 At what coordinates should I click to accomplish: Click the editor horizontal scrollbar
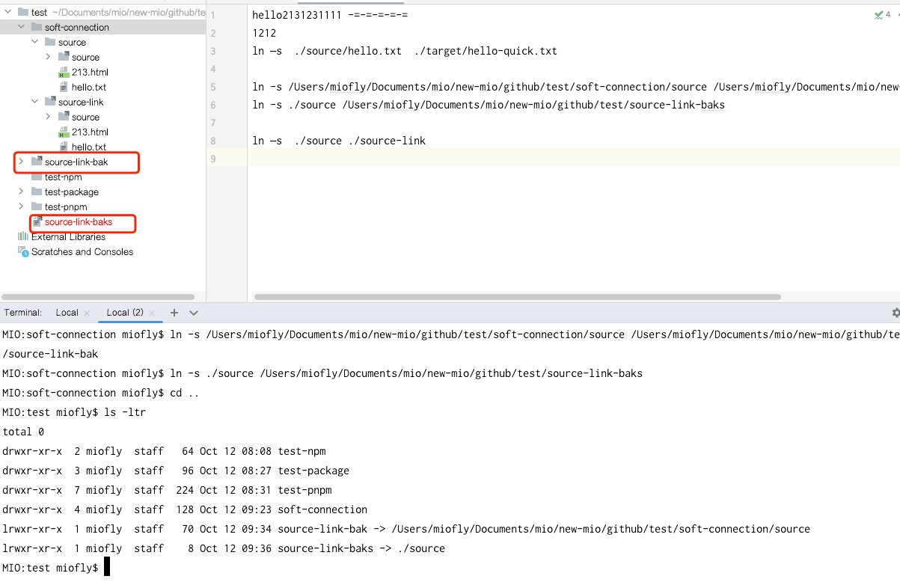coord(518,297)
